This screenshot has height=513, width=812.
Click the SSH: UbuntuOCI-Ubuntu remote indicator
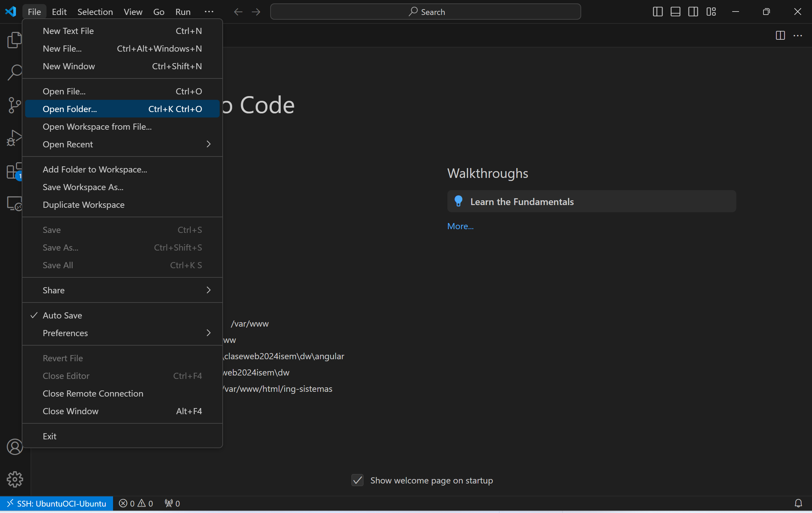click(56, 503)
